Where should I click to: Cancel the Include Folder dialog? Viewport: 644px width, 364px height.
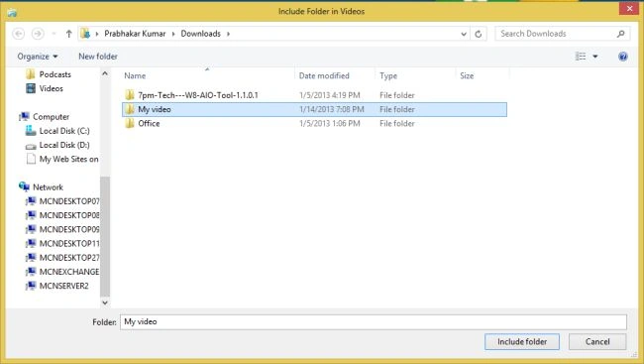point(597,342)
